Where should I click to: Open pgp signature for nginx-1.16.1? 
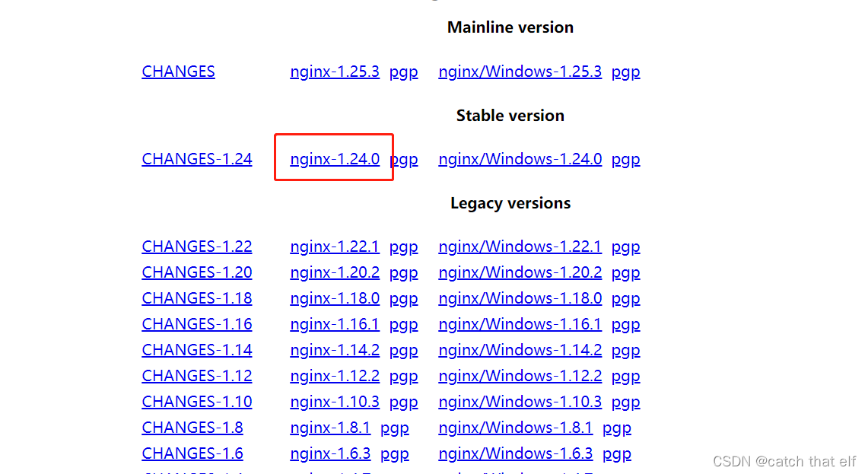(403, 323)
